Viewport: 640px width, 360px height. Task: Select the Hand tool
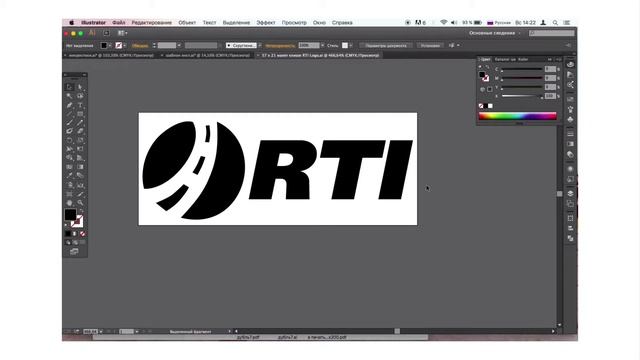[69, 203]
